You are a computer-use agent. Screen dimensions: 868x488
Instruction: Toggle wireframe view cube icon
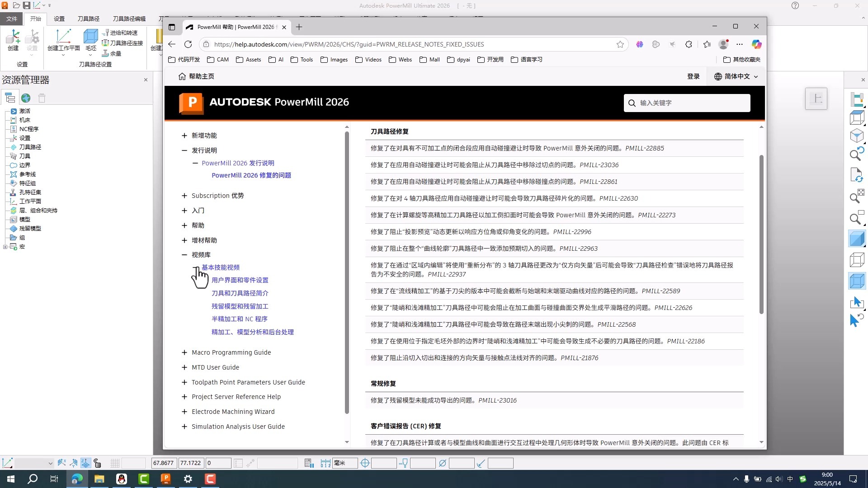click(x=857, y=260)
